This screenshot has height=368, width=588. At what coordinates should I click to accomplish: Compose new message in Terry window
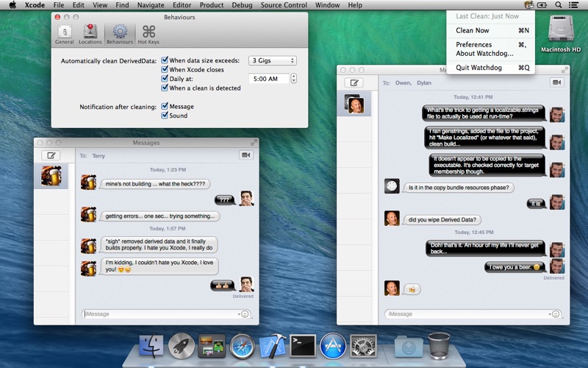pyautogui.click(x=51, y=155)
